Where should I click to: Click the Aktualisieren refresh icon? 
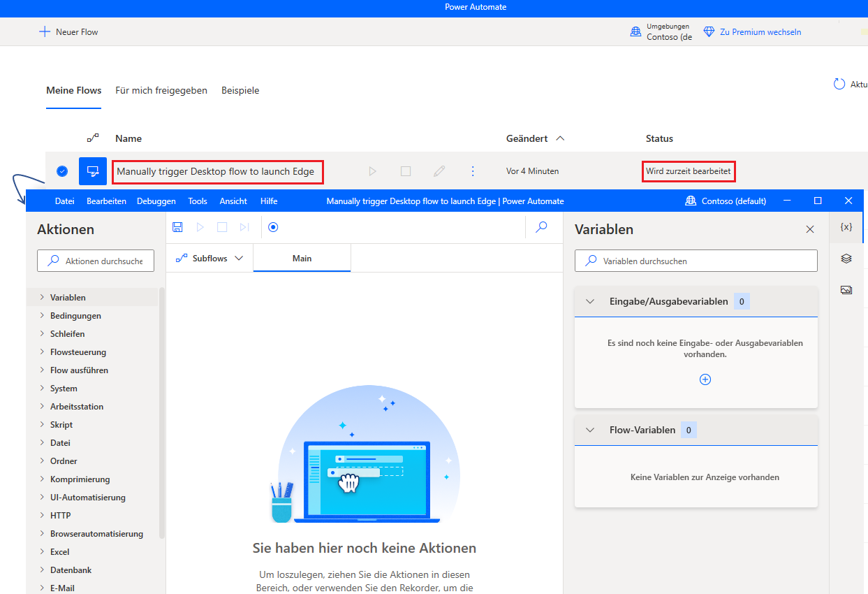pyautogui.click(x=839, y=84)
